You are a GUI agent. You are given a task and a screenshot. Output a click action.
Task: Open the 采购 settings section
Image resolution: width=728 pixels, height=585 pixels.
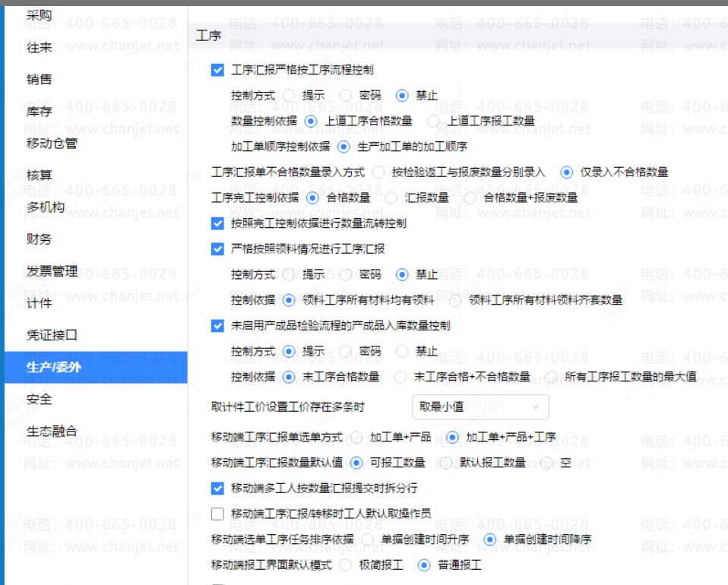(39, 15)
